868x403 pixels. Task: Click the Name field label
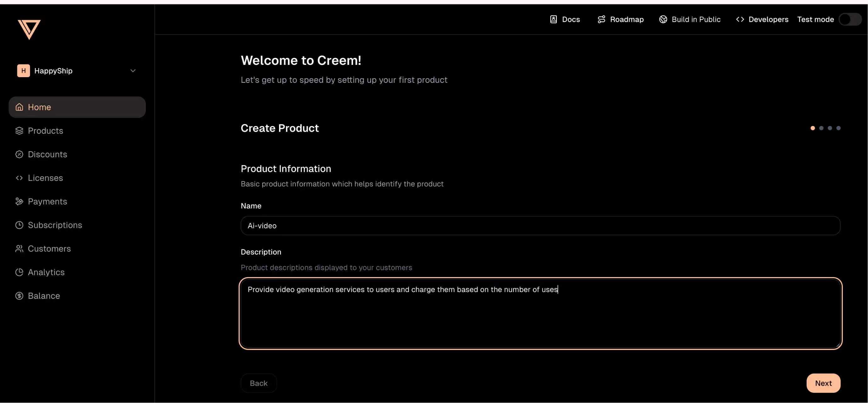point(251,206)
